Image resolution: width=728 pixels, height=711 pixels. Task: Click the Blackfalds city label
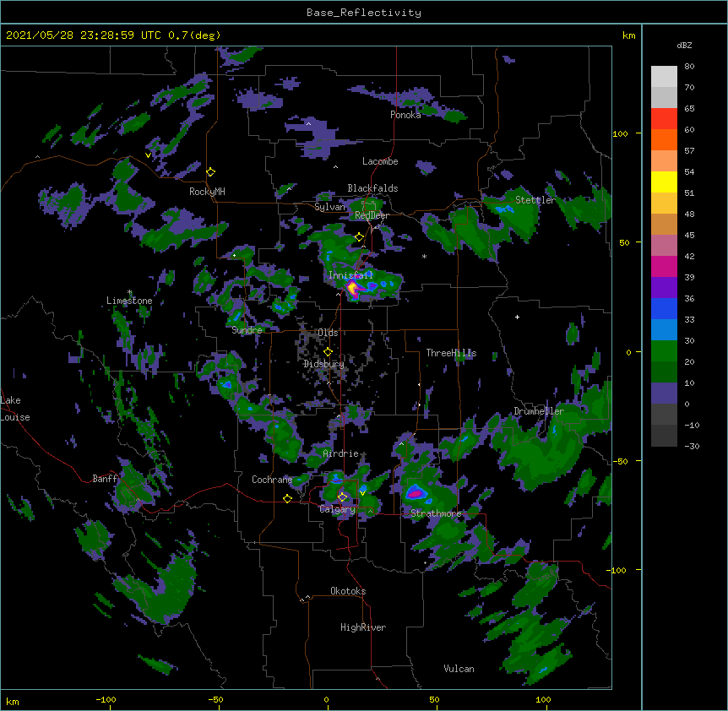[x=372, y=188]
